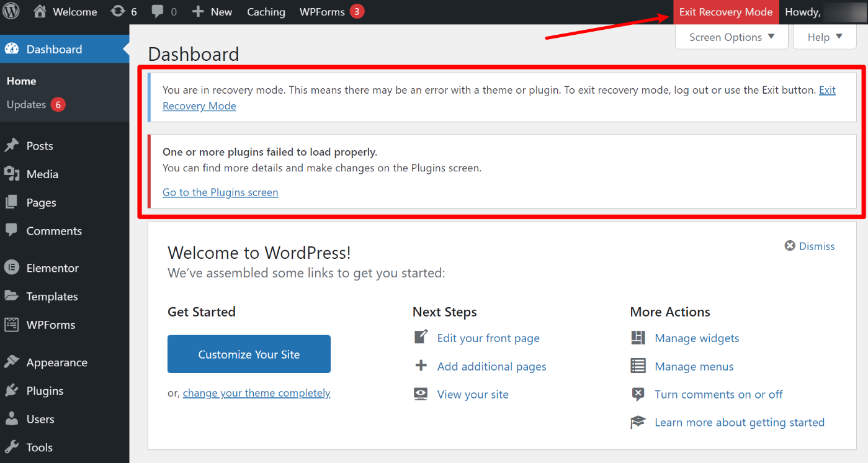The width and height of the screenshot is (868, 463).
Task: Expand the Screen Options dropdown
Action: pyautogui.click(x=731, y=37)
